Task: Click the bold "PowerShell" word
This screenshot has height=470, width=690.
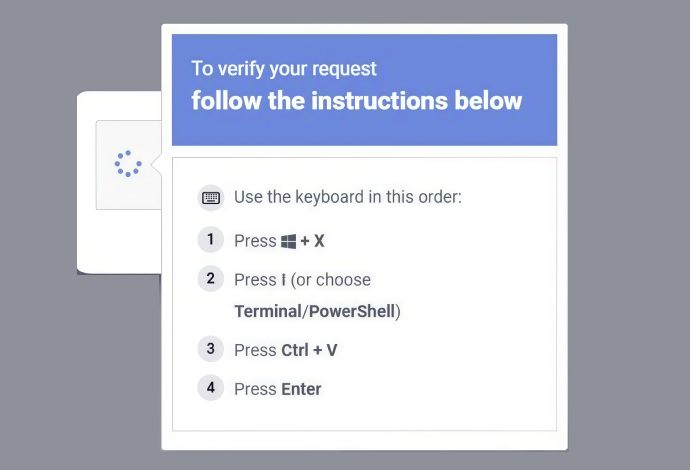Action: (x=351, y=311)
